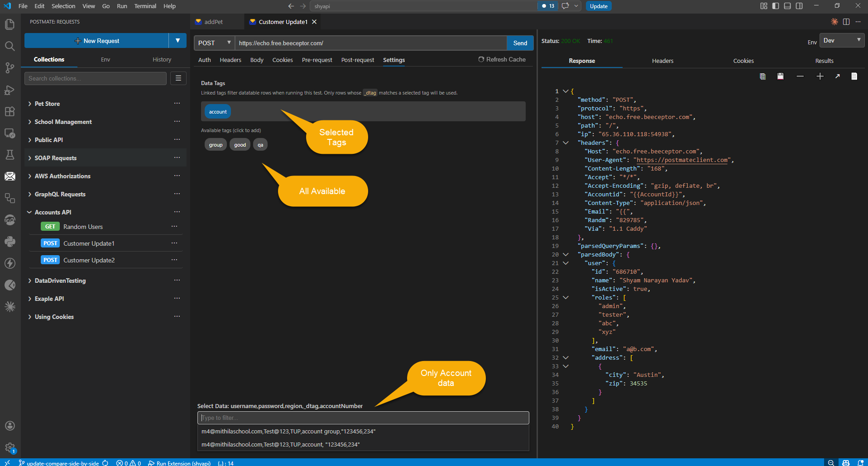Screen dimensions: 868x466
Task: Switch to the response Cookies tab
Action: click(x=743, y=61)
